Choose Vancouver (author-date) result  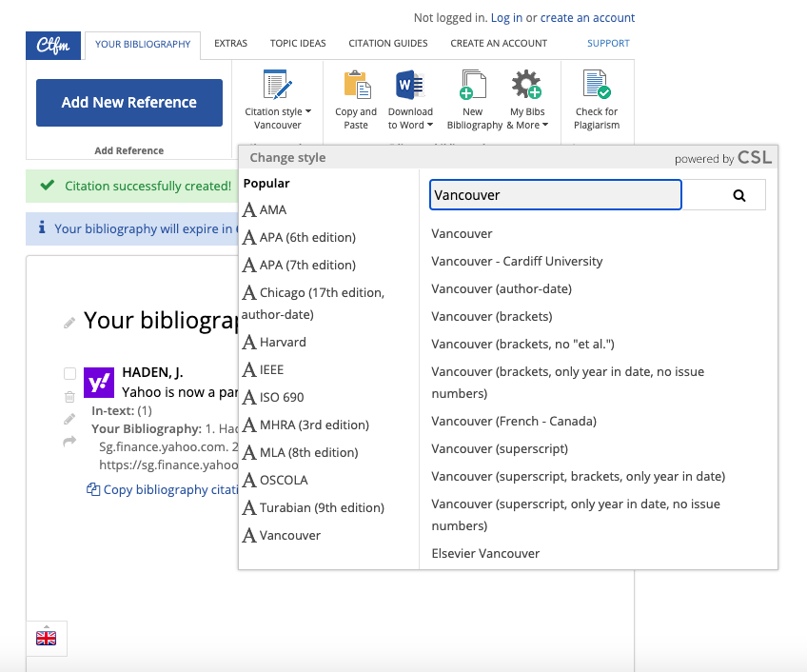(502, 288)
